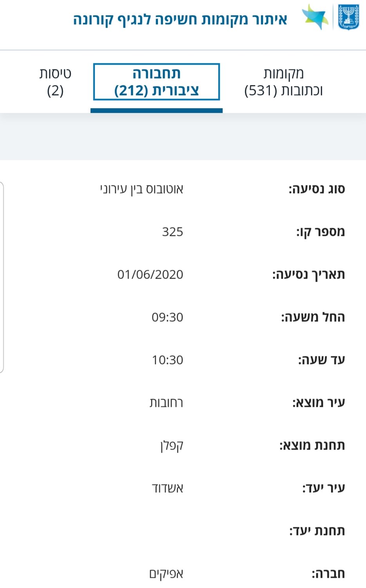Select the תחבורה ציבורית (212) tab
This screenshot has width=366, height=588.
coord(156,82)
